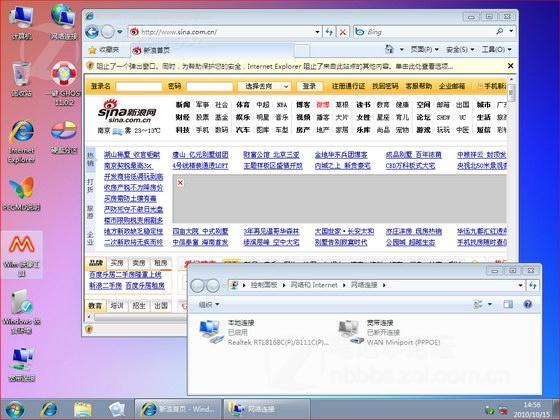
Task: Expand the address bar URL history dropdown
Action: tap(317, 32)
